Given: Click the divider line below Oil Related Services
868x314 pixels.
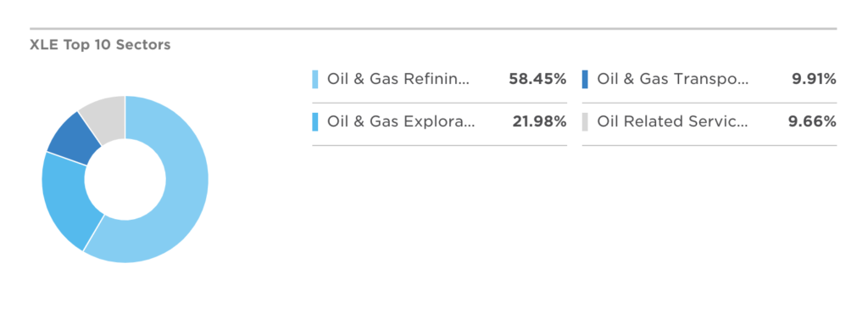Looking at the screenshot, I should pos(709,146).
